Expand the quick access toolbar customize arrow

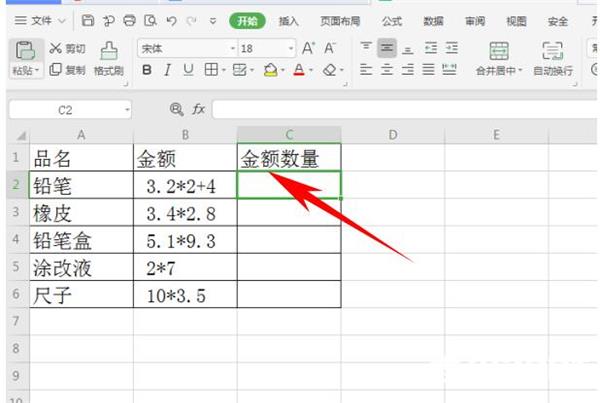point(213,21)
